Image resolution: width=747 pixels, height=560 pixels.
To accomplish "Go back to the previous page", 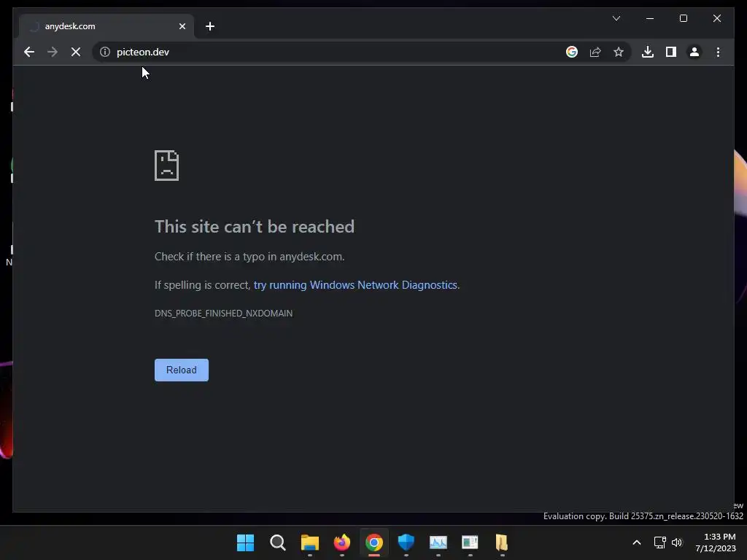I will (29, 52).
